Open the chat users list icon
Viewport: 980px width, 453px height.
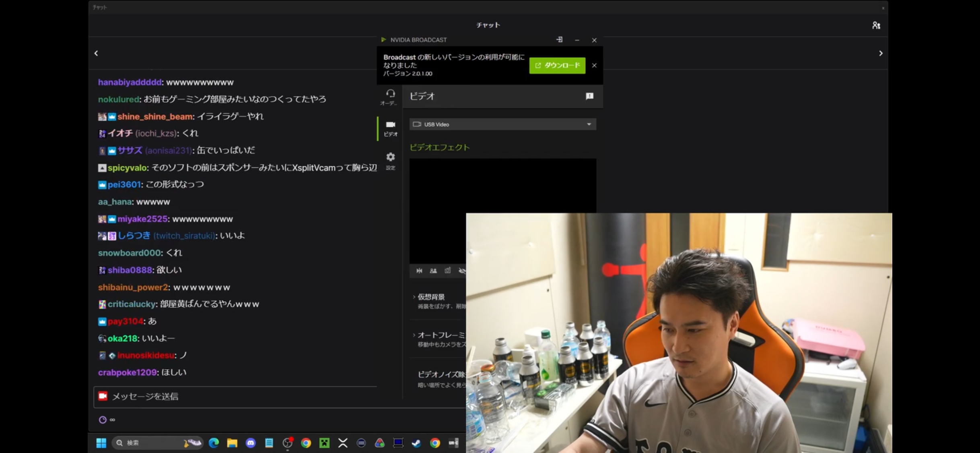tap(876, 25)
